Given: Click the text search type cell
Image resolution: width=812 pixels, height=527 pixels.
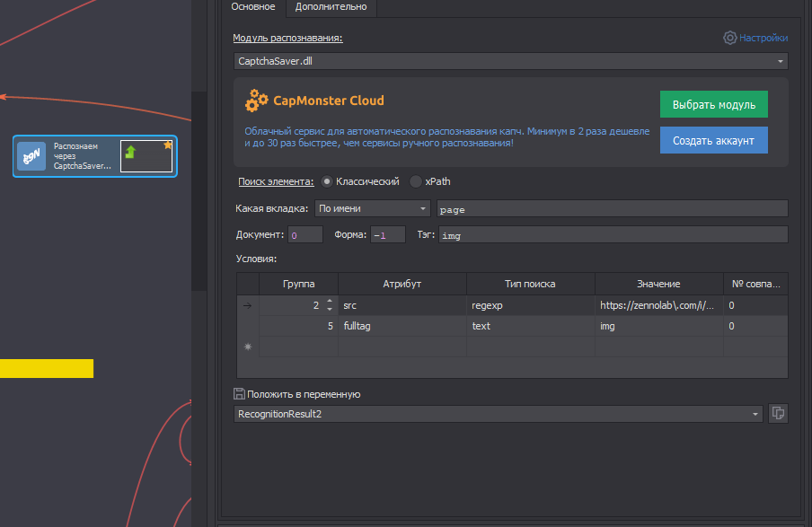Looking at the screenshot, I should (x=530, y=326).
